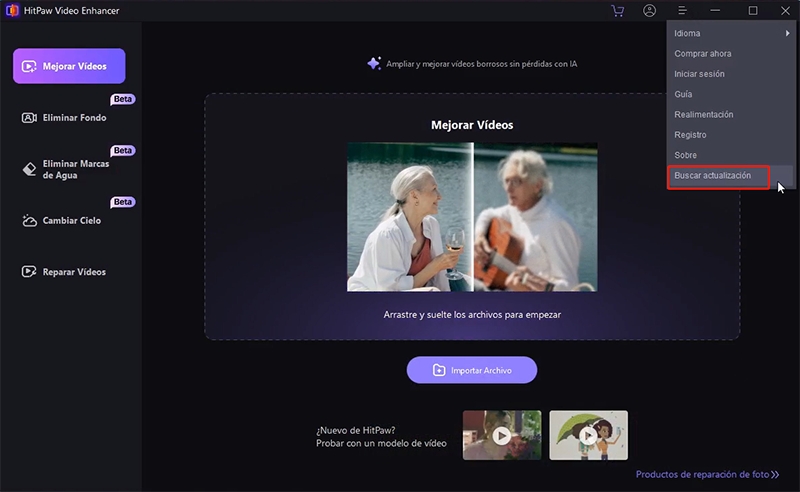Click the Eliminar Fondo camera icon
Viewport: 800px width, 492px height.
[x=29, y=118]
